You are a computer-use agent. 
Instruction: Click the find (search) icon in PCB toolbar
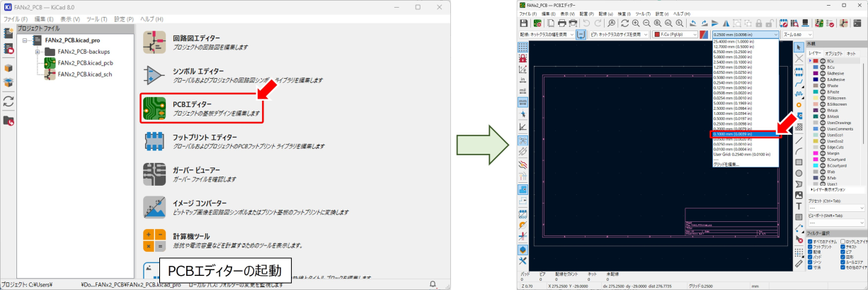click(612, 23)
